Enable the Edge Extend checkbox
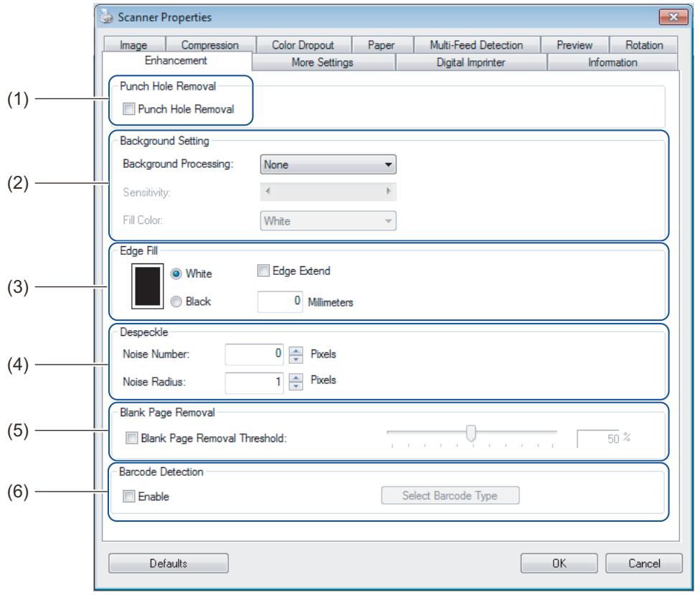Viewport: 700px width, 595px height. coord(263,271)
